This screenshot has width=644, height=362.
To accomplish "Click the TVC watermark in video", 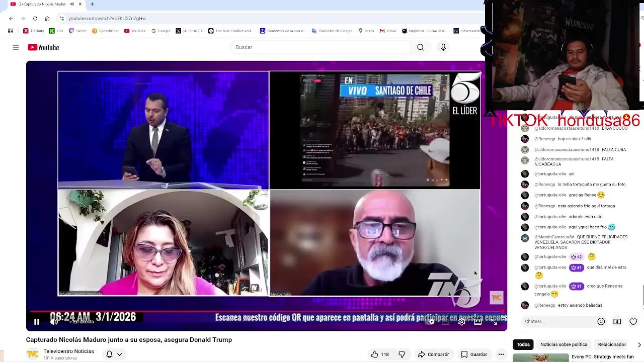I will point(497,298).
